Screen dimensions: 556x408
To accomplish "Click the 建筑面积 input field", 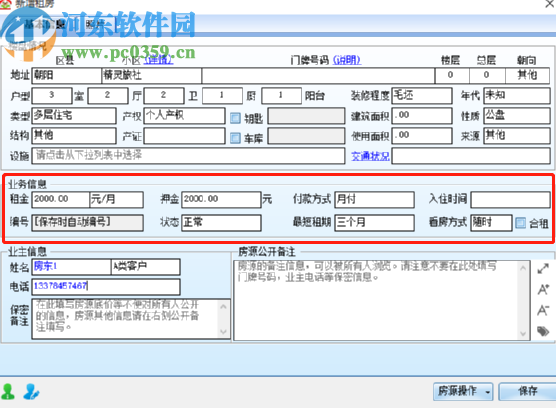I will click(x=422, y=116).
